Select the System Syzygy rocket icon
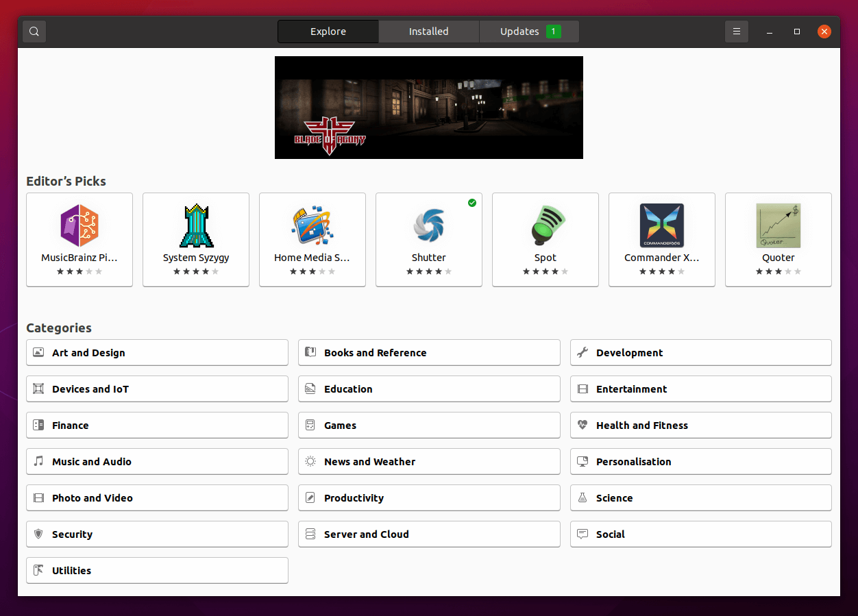This screenshot has height=616, width=858. pyautogui.click(x=196, y=225)
